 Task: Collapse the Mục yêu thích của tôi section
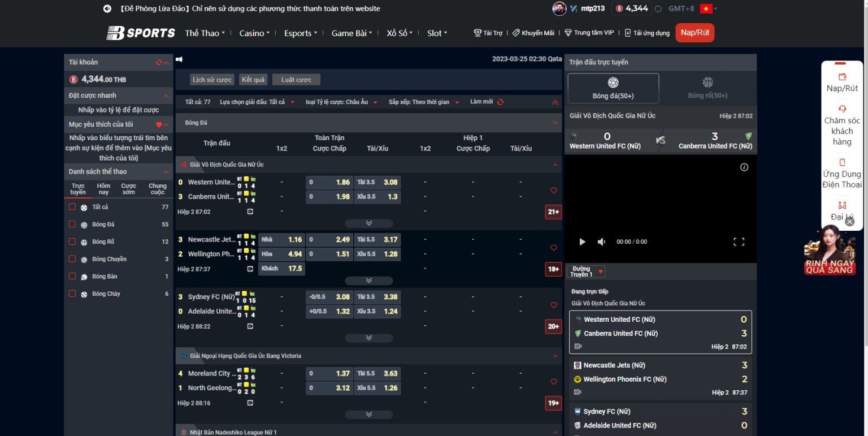(166, 124)
